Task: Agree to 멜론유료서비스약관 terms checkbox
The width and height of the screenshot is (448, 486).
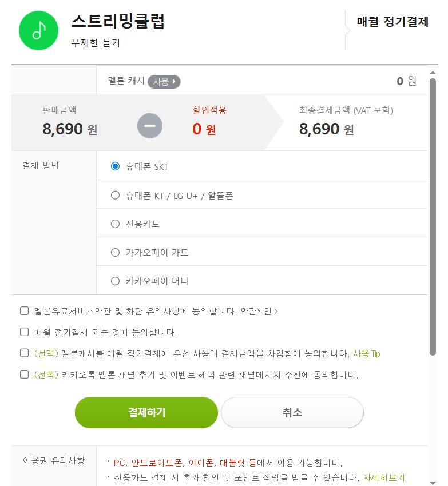Action: click(x=24, y=311)
